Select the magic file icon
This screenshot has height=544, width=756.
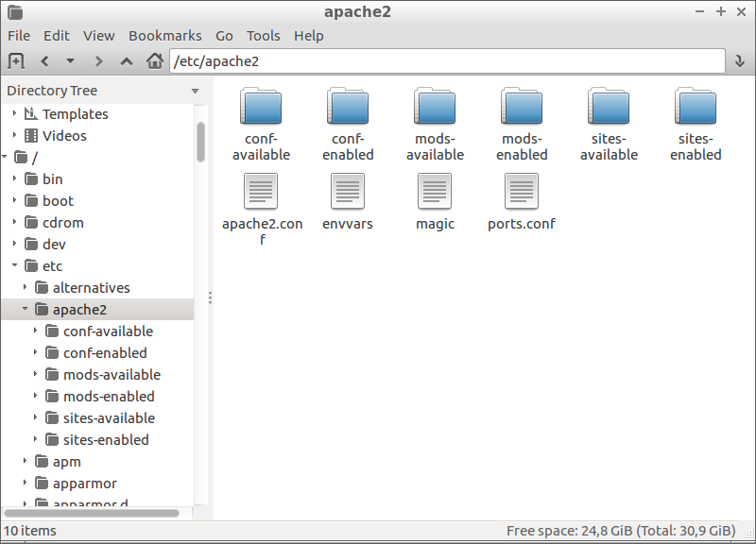click(435, 192)
